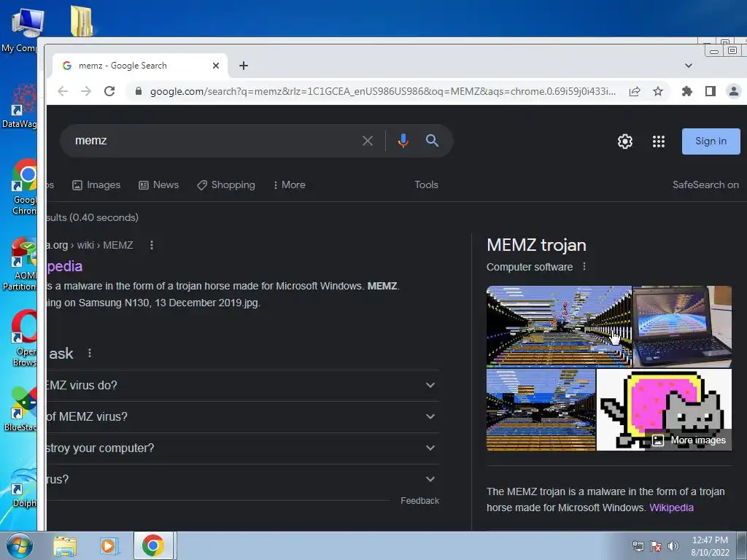The height and width of the screenshot is (560, 747).
Task: Open the lower-left glitch screenshot thumbnail
Action: 541,410
